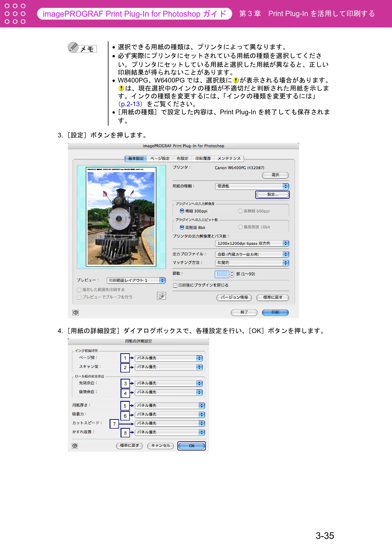Open 出力プロファイル dropdown
This screenshot has width=392, height=555.
click(x=252, y=254)
